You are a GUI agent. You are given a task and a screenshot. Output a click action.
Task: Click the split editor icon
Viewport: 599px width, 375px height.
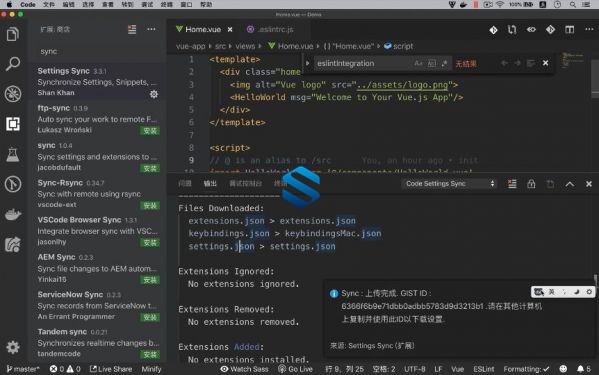click(569, 29)
